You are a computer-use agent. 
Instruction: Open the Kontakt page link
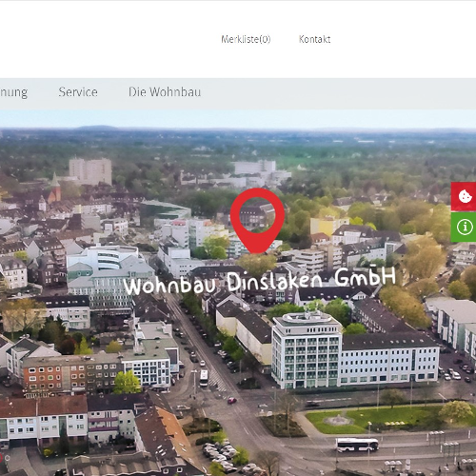314,39
